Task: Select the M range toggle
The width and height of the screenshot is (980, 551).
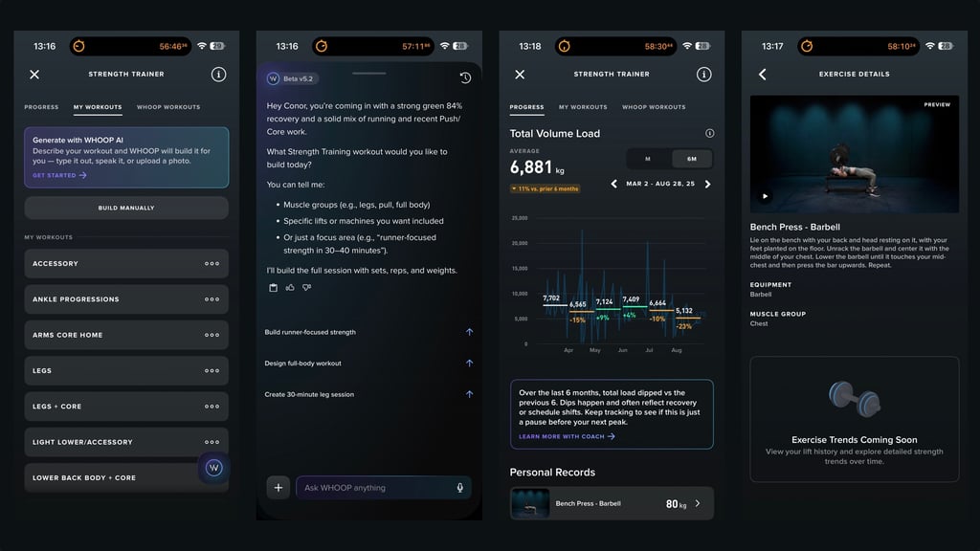Action: tap(648, 159)
